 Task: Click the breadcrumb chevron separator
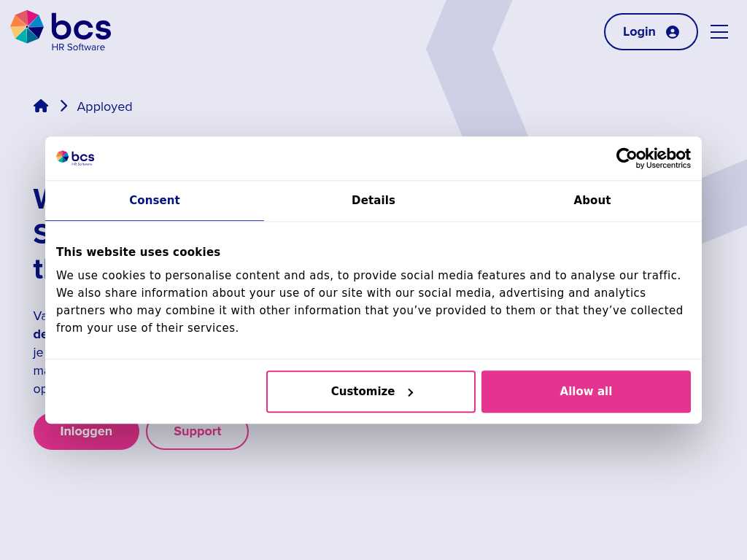coord(63,106)
